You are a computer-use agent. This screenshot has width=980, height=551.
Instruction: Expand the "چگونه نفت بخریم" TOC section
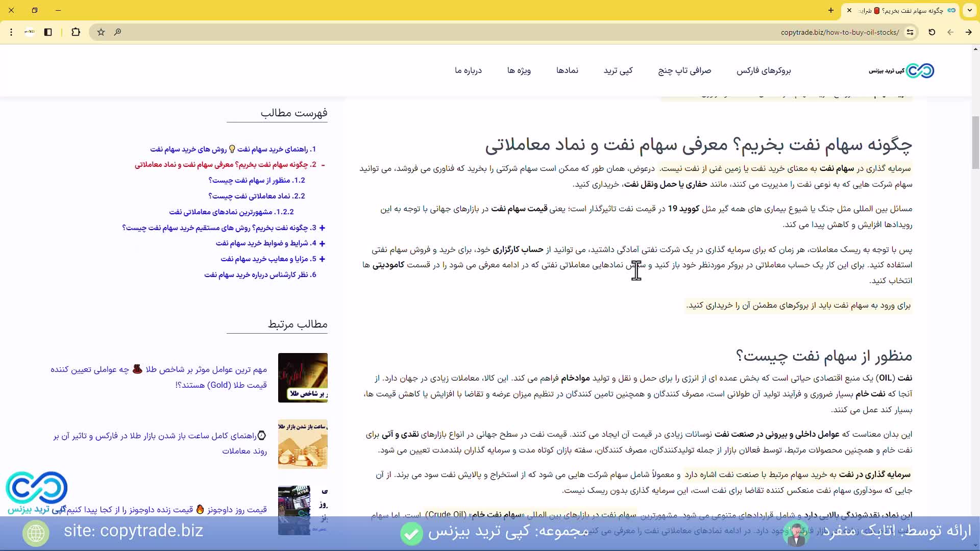click(x=322, y=228)
